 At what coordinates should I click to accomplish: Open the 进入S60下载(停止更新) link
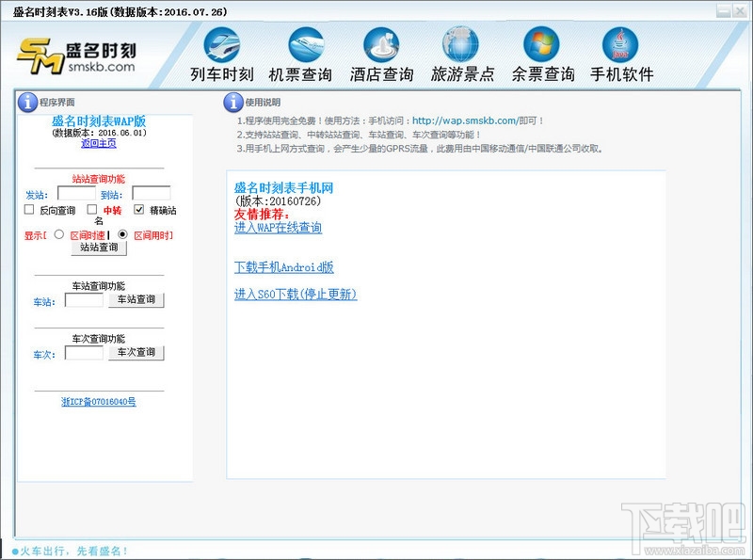296,294
